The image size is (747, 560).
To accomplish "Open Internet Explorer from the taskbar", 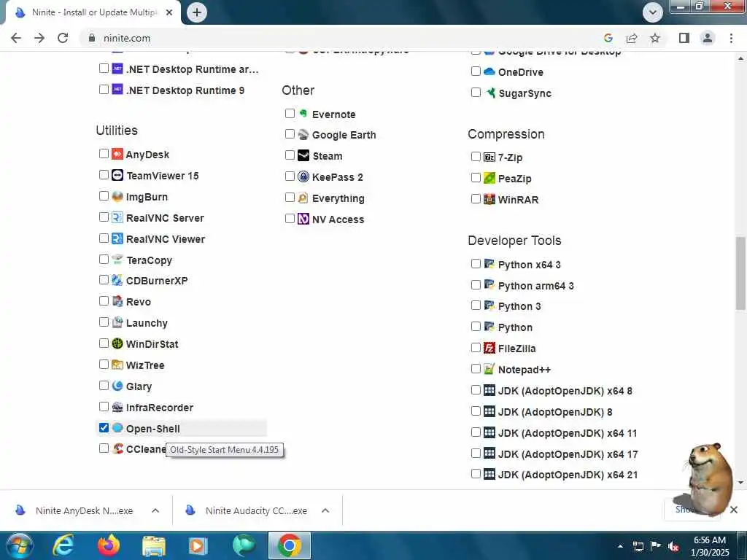I will (x=63, y=545).
